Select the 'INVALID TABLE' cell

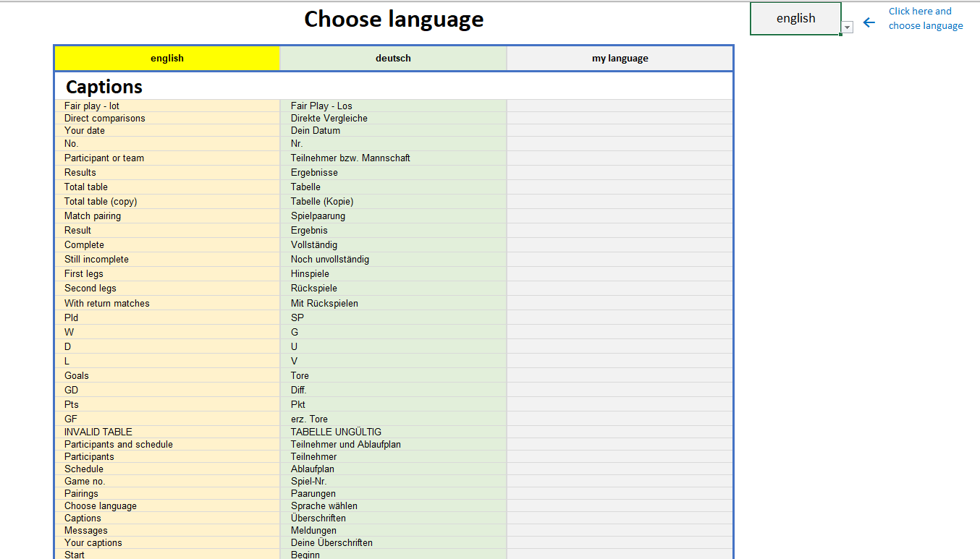click(x=167, y=432)
